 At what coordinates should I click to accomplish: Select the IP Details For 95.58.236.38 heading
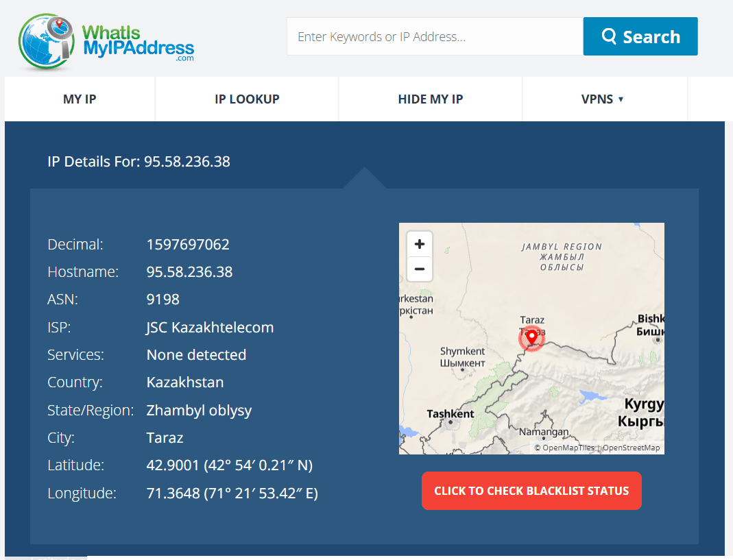point(139,162)
